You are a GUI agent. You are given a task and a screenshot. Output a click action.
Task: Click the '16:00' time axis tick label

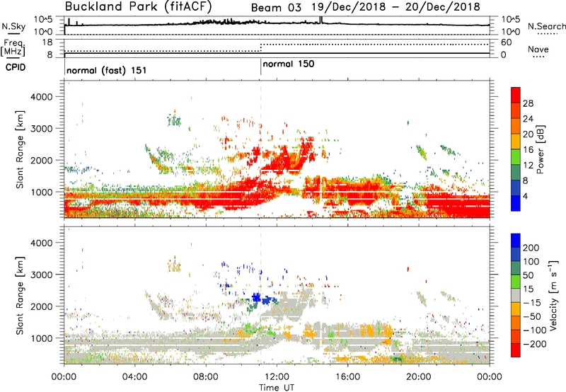pos(347,377)
